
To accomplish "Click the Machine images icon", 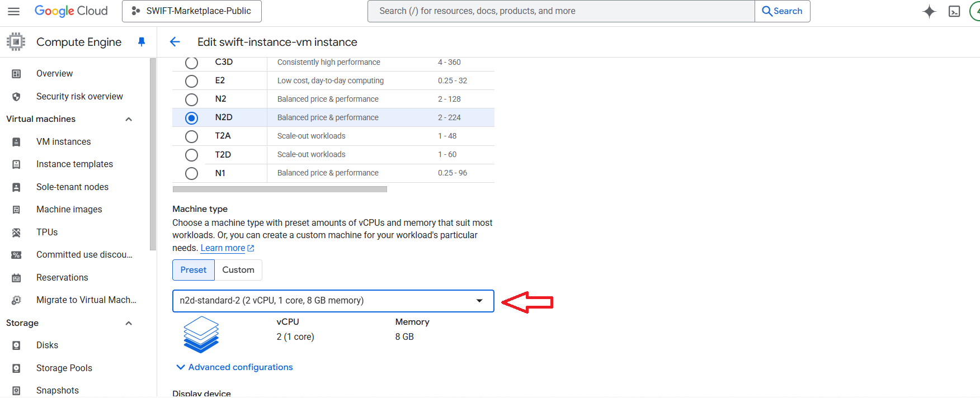I will pyautogui.click(x=16, y=210).
